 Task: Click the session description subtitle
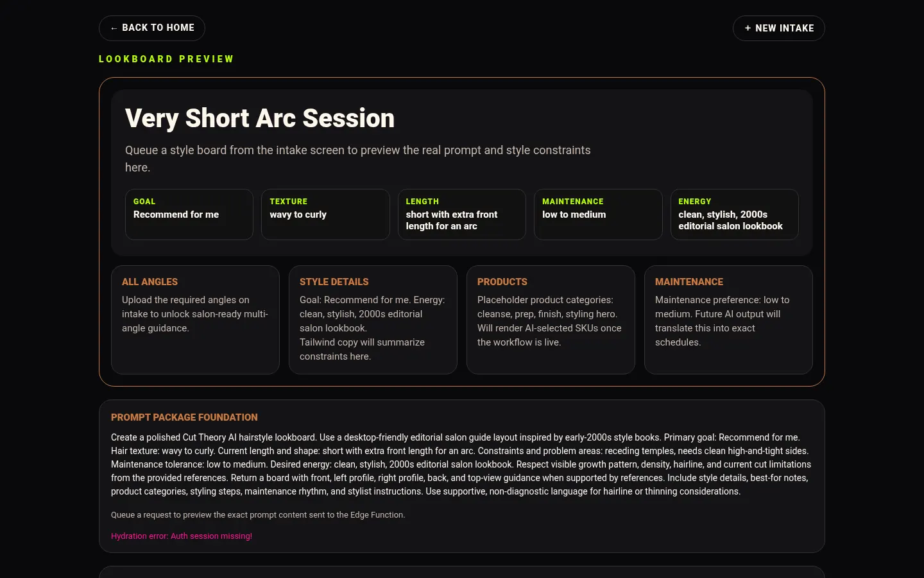(358, 159)
